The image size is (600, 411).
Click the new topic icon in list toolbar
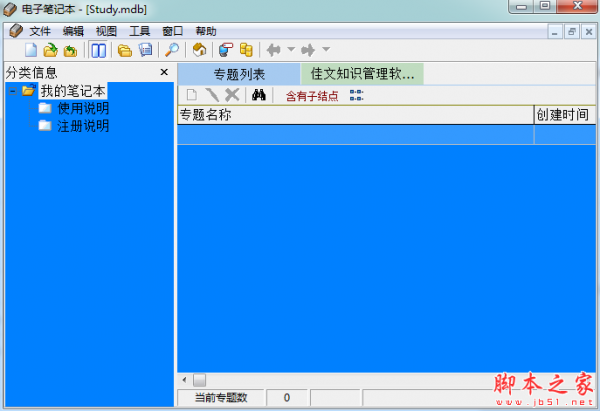tap(192, 95)
